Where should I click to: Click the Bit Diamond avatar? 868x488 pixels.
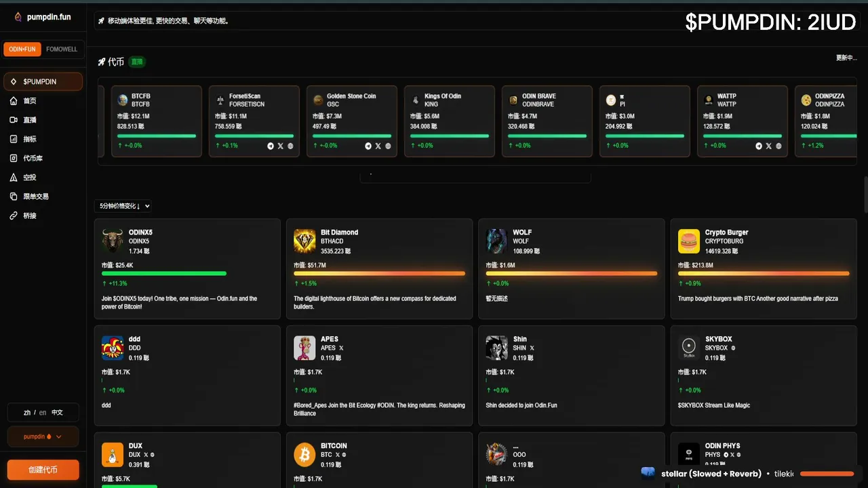[304, 241]
